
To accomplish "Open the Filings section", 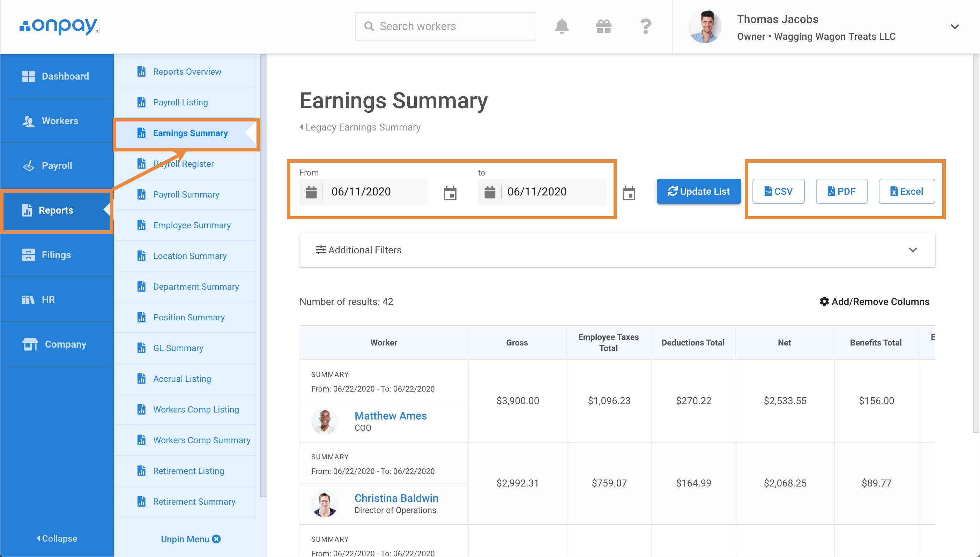I will click(x=57, y=255).
